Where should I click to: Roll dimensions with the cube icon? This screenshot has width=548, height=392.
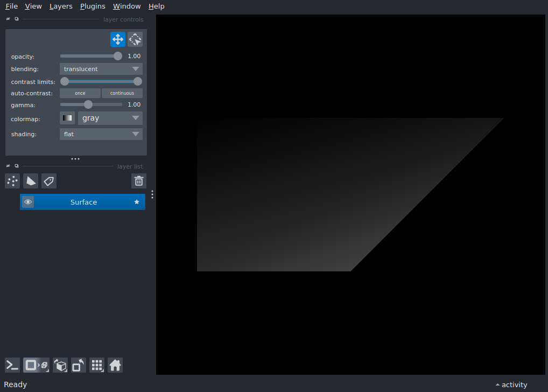click(x=60, y=365)
